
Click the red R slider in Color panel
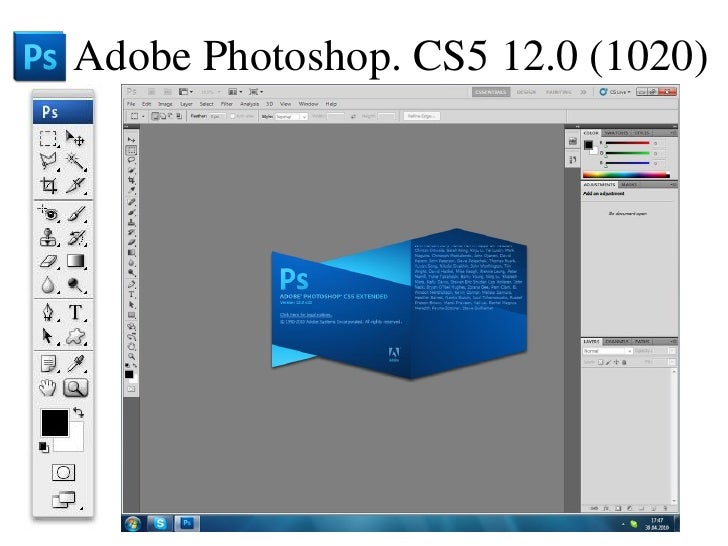tap(627, 143)
